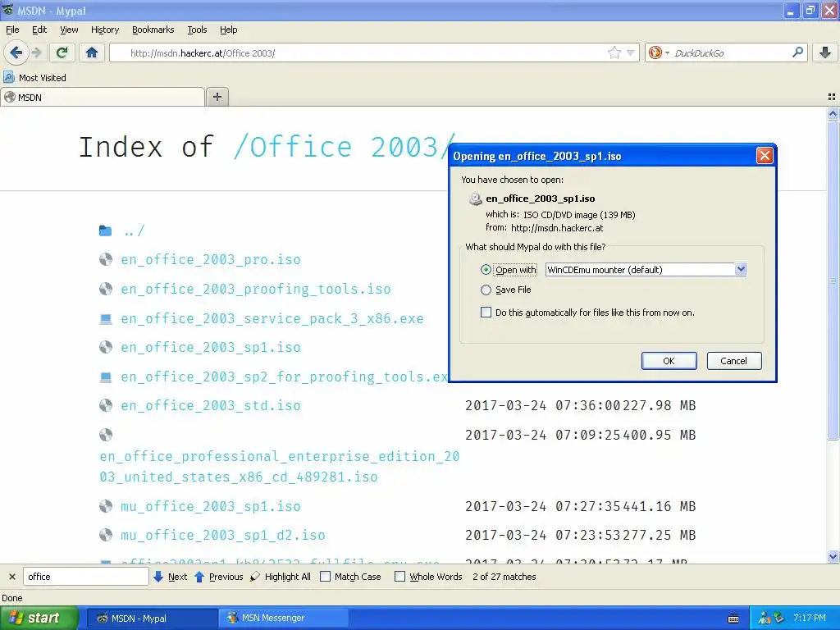Open the DuckDuckGo search engine selector
Screen dimensions: 840x630
tap(659, 52)
